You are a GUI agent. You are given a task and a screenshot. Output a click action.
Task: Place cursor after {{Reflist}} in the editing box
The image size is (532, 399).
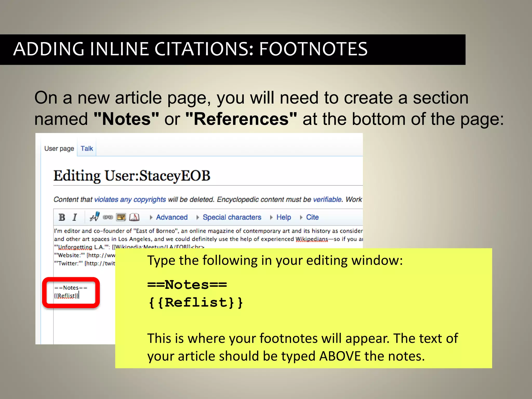(79, 296)
